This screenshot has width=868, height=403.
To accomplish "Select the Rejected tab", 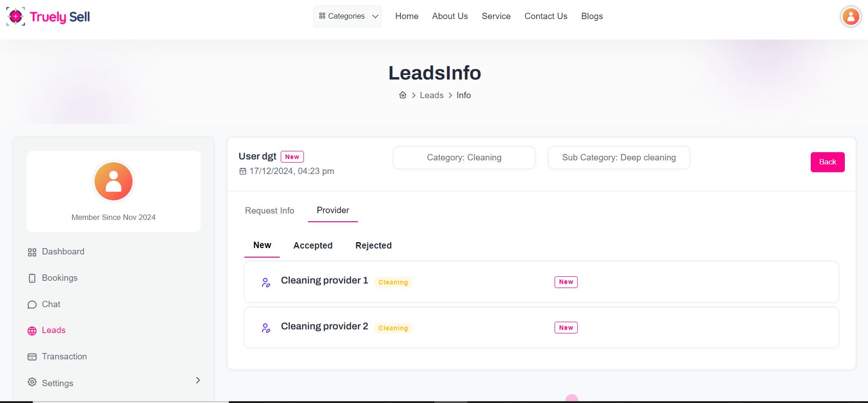I will pyautogui.click(x=373, y=246).
